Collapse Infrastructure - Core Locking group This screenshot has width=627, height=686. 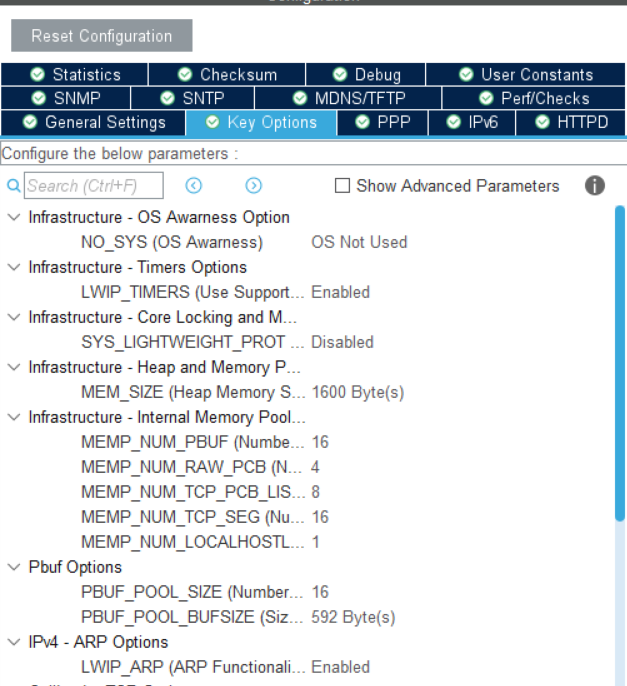pos(14,317)
